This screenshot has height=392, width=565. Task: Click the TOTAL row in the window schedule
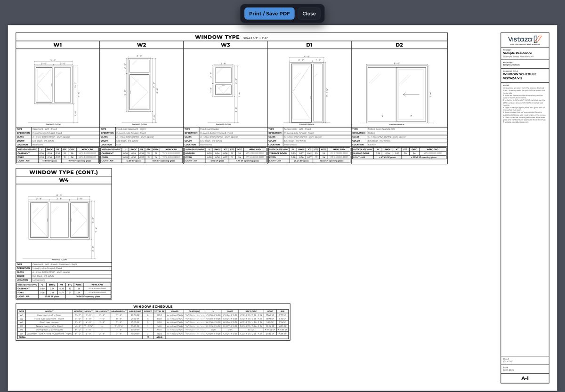(x=153, y=337)
